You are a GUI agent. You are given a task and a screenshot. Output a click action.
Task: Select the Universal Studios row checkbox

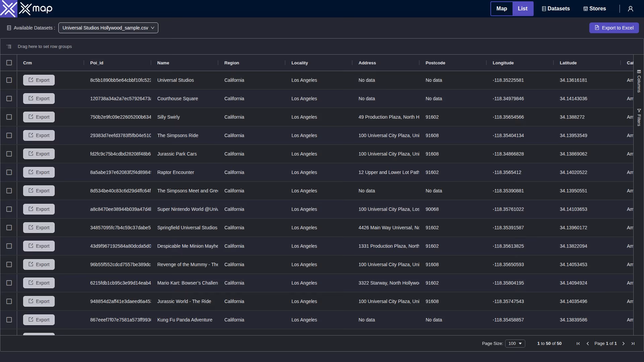point(9,80)
